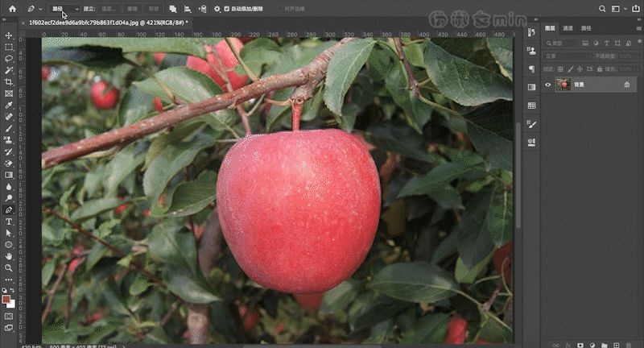Viewport: 644px width, 348px height.
Task: Close the jpg document tab
Action: [23, 23]
